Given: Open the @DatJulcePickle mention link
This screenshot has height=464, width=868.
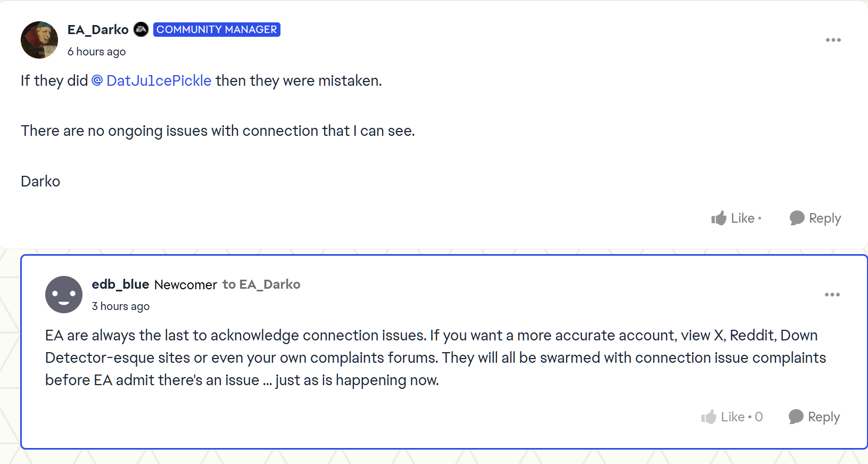Looking at the screenshot, I should 152,80.
